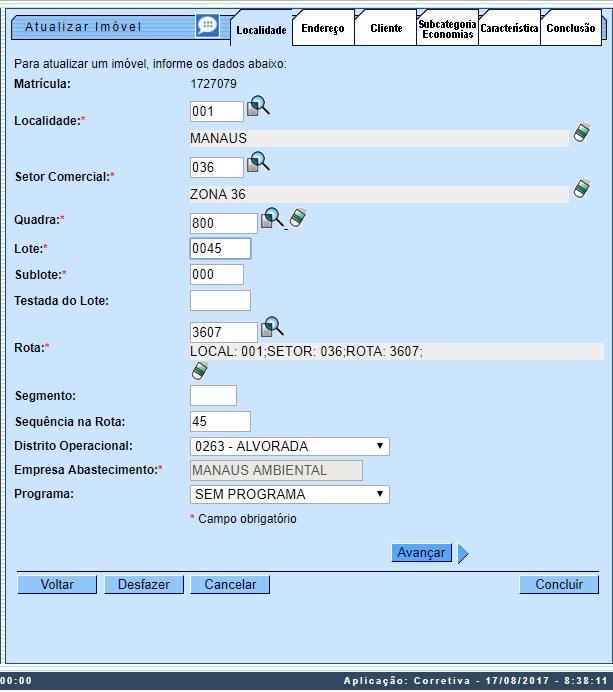Screen dimensions: 613x692
Task: Click the Concluir button
Action: (x=558, y=584)
